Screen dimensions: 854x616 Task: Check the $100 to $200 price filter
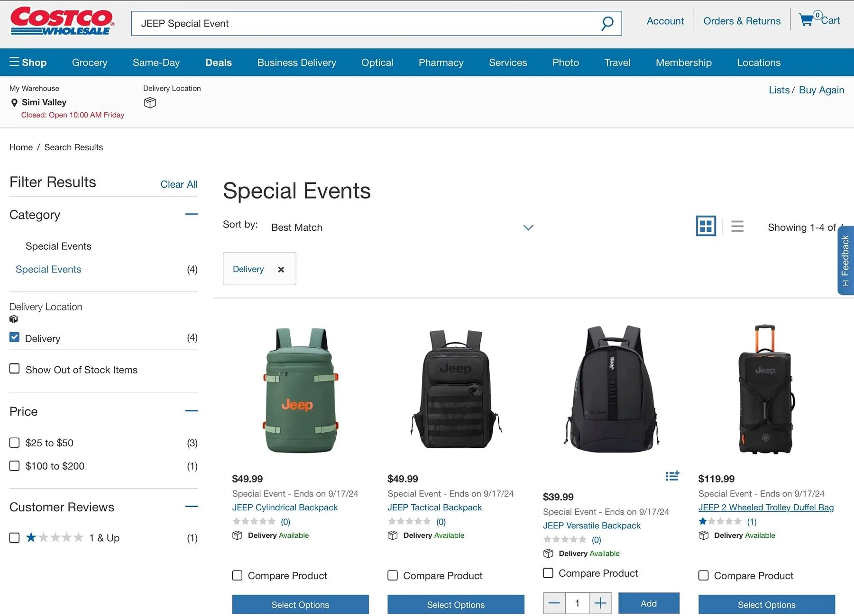(x=15, y=466)
